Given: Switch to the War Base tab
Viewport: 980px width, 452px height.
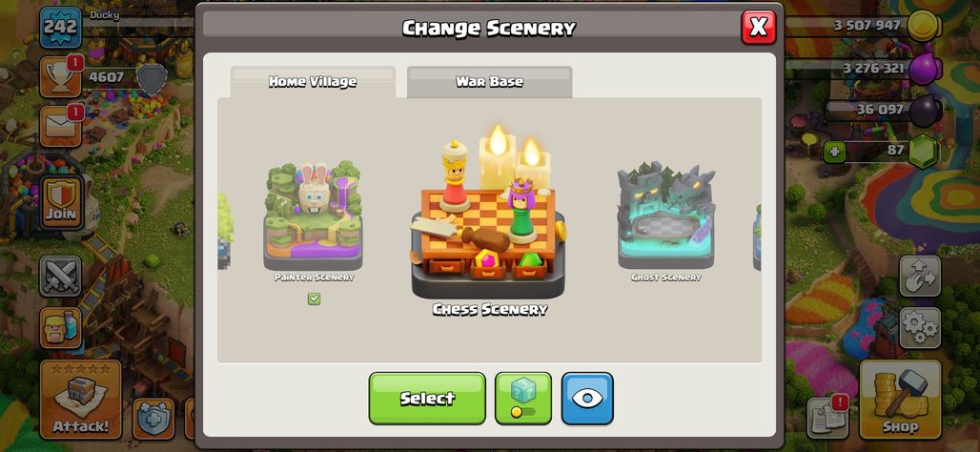Looking at the screenshot, I should tap(489, 82).
